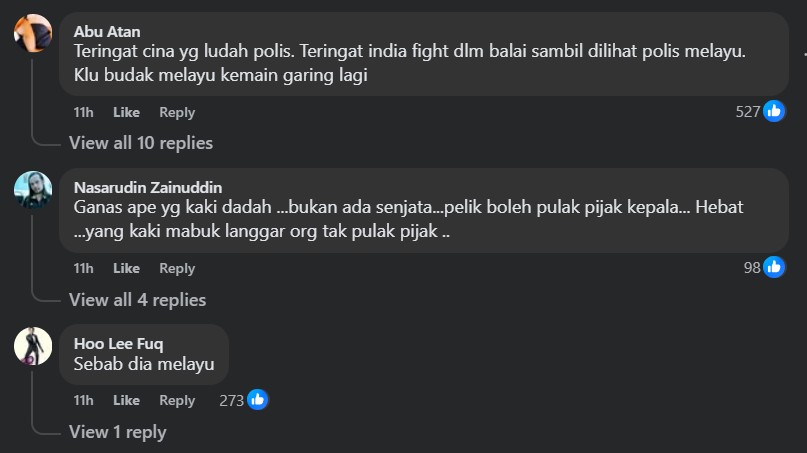Like Nasarudin Zainuddin's comment
The image size is (807, 453).
point(126,268)
